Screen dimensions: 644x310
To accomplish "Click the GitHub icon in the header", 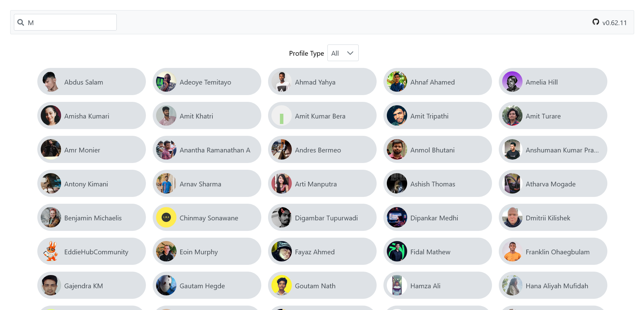I will tap(596, 22).
